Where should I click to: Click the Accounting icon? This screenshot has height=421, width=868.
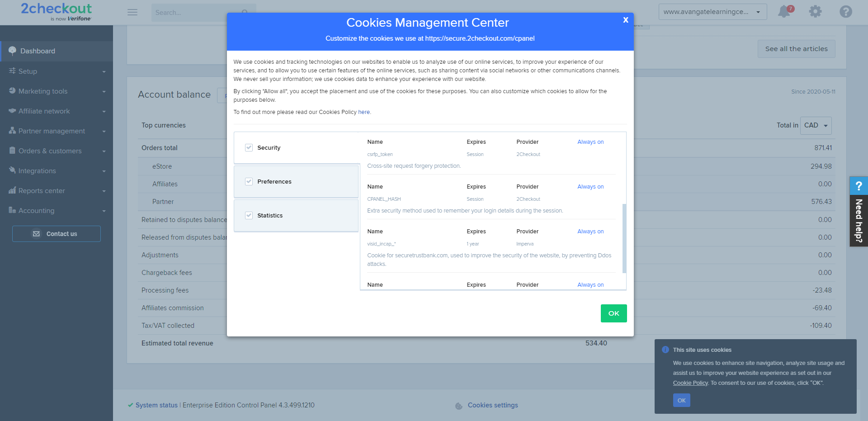point(12,210)
